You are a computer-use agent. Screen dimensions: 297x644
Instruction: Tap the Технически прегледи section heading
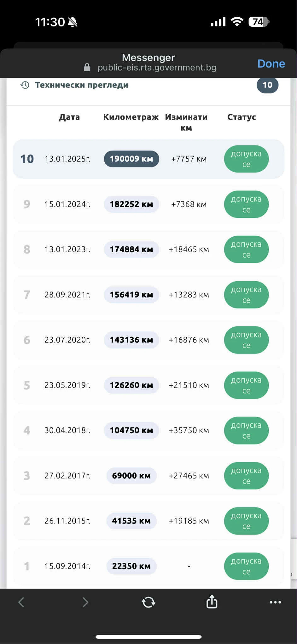pyautogui.click(x=82, y=85)
